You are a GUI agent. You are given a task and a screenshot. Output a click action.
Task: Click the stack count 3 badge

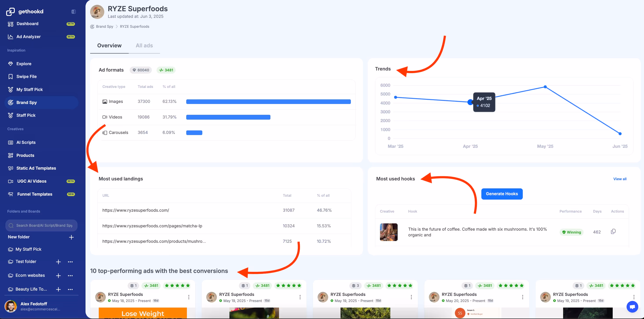coord(355,286)
